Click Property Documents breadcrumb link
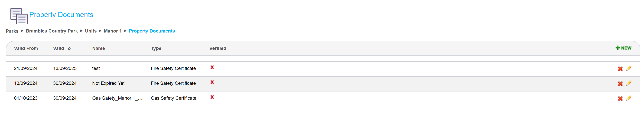This screenshot has width=644, height=114. pos(152,31)
